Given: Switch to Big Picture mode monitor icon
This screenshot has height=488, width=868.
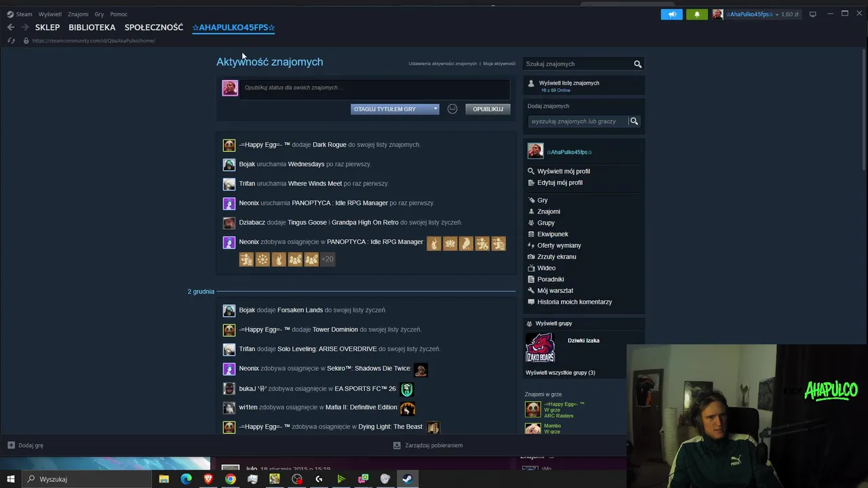Looking at the screenshot, I should tap(812, 14).
